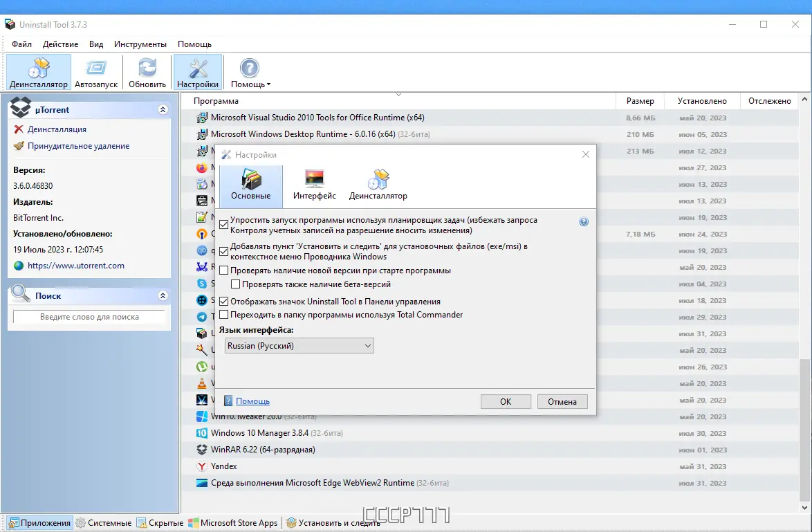
Task: Select the Yandex row text
Action: click(223, 466)
